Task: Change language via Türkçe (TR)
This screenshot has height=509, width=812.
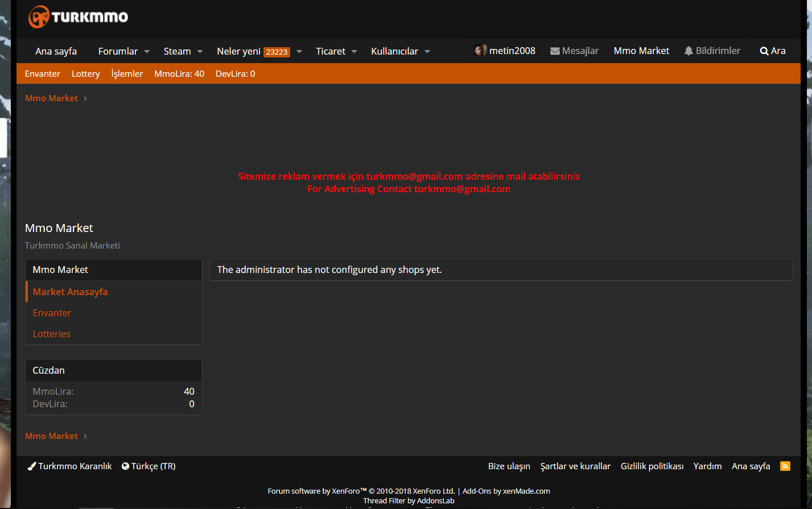Action: click(149, 466)
